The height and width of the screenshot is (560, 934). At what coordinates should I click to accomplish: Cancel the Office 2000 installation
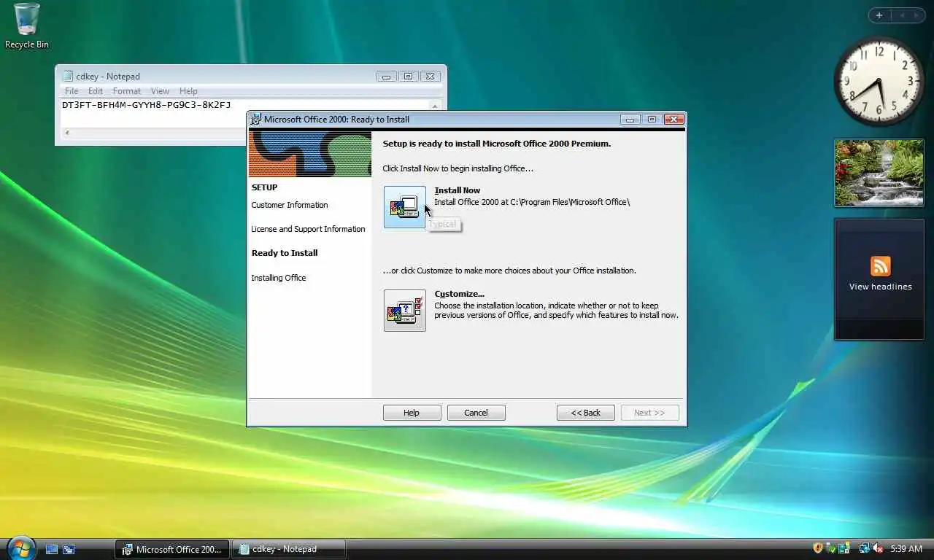click(x=476, y=413)
